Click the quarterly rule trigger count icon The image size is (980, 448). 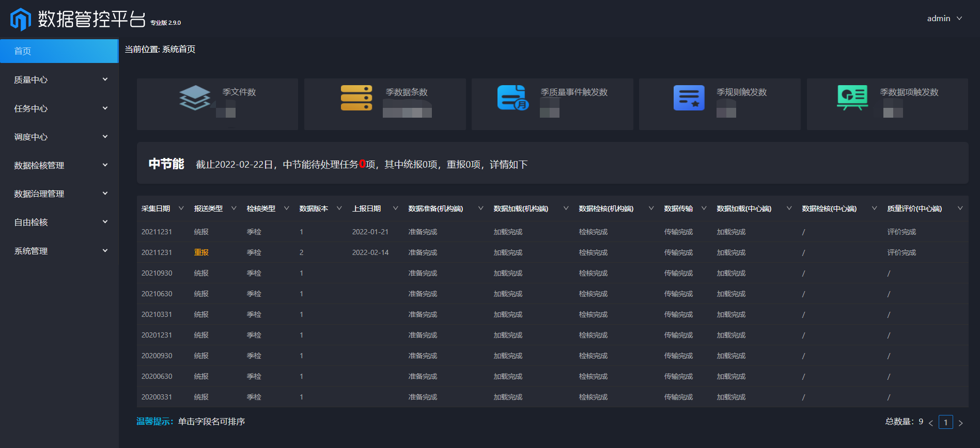689,98
